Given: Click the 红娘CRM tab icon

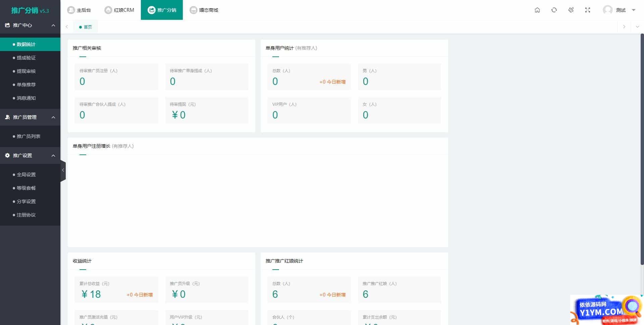Looking at the screenshot, I should tap(108, 10).
